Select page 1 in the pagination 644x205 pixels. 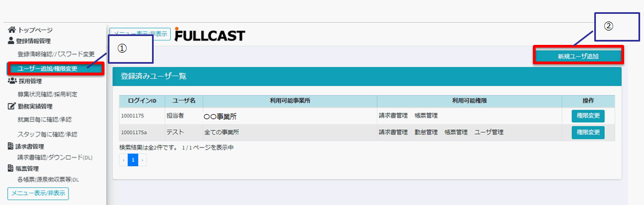[x=133, y=160]
